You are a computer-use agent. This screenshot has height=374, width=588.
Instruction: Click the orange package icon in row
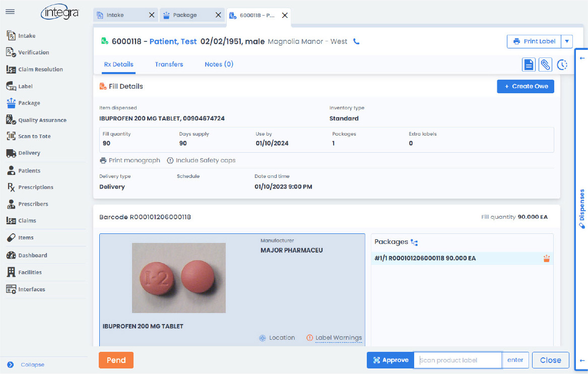tap(546, 259)
